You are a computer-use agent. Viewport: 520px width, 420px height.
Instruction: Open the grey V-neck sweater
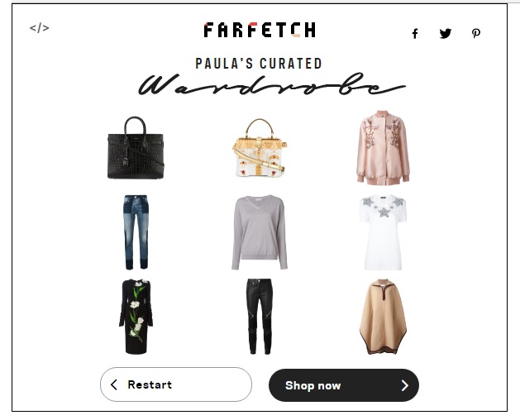pos(260,232)
